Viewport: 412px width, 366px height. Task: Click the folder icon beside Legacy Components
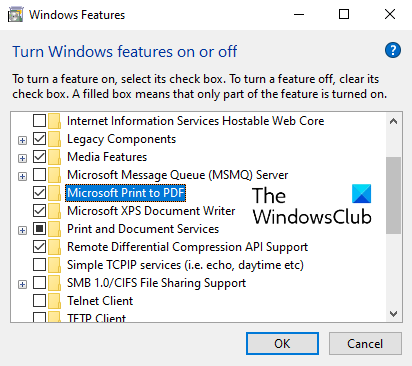54,139
